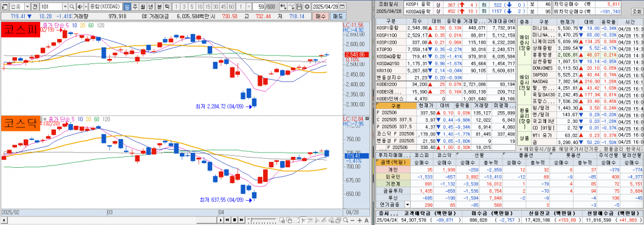Click the chart compare icon next to 59/600
Image resolution: width=644 pixels, height=225 pixels.
(x=283, y=7)
